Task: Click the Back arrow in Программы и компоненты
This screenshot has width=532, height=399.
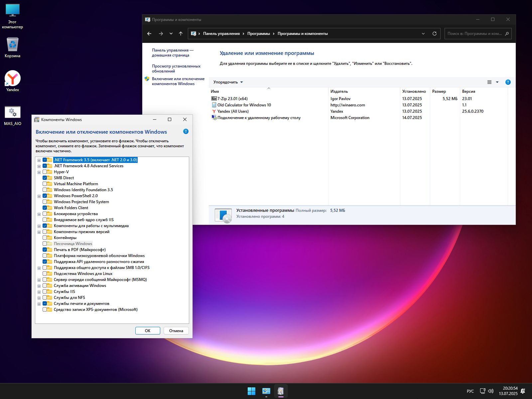Action: click(149, 34)
